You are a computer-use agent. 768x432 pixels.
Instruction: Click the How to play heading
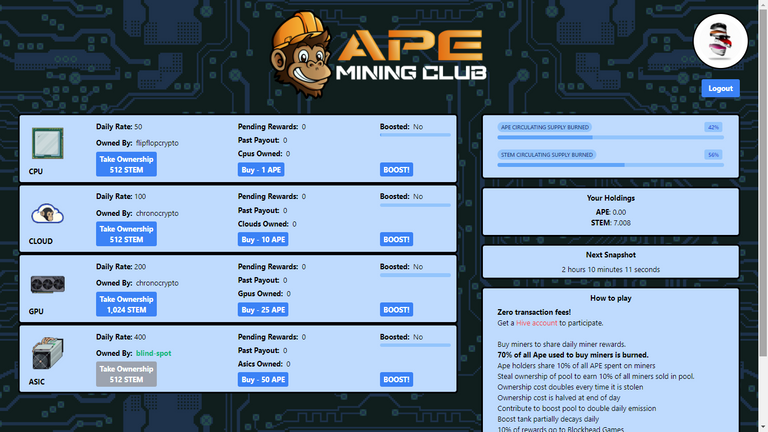pos(610,298)
